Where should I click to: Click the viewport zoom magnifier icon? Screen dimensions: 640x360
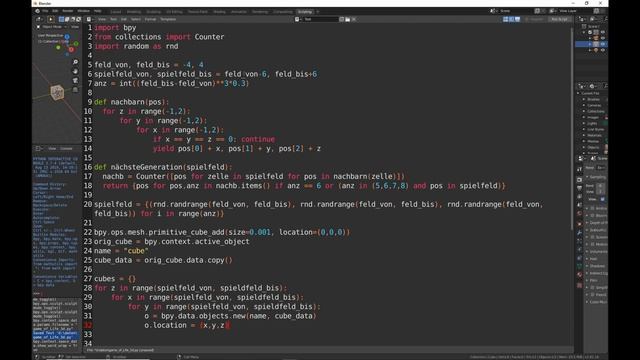point(76,62)
